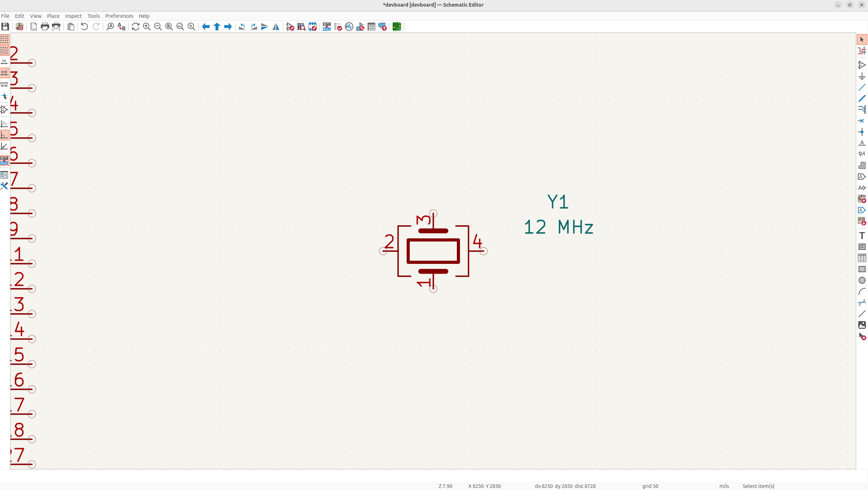868x490 pixels.
Task: Switch units to inches
Action: (x=4, y=62)
